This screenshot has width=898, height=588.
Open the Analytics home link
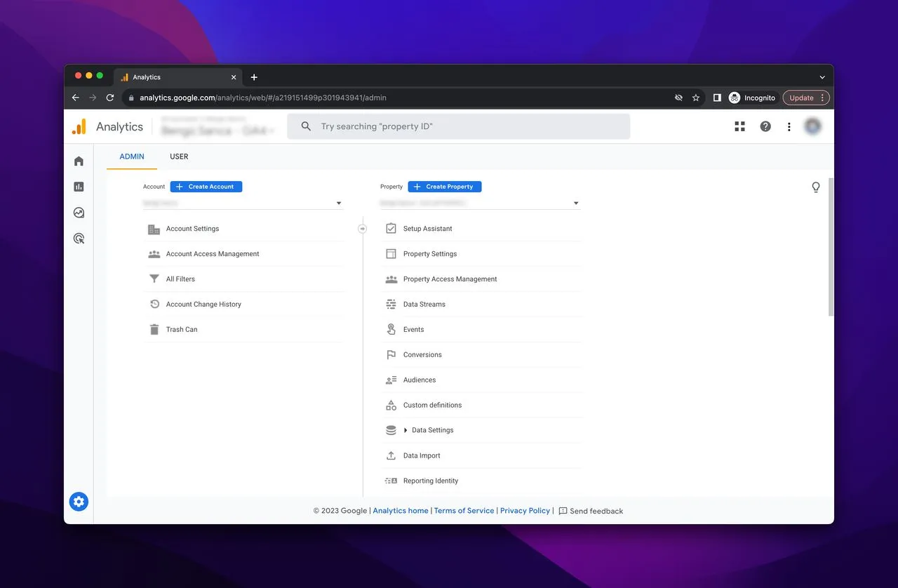(x=401, y=511)
